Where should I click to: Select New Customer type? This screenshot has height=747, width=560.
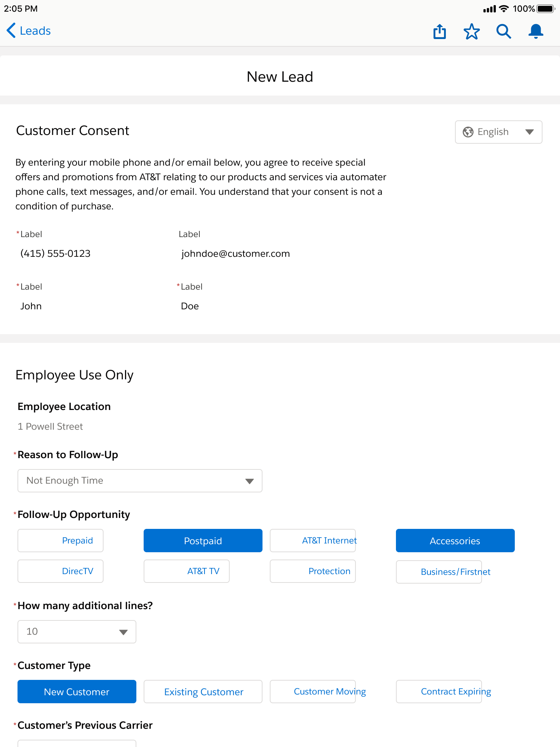pyautogui.click(x=77, y=692)
